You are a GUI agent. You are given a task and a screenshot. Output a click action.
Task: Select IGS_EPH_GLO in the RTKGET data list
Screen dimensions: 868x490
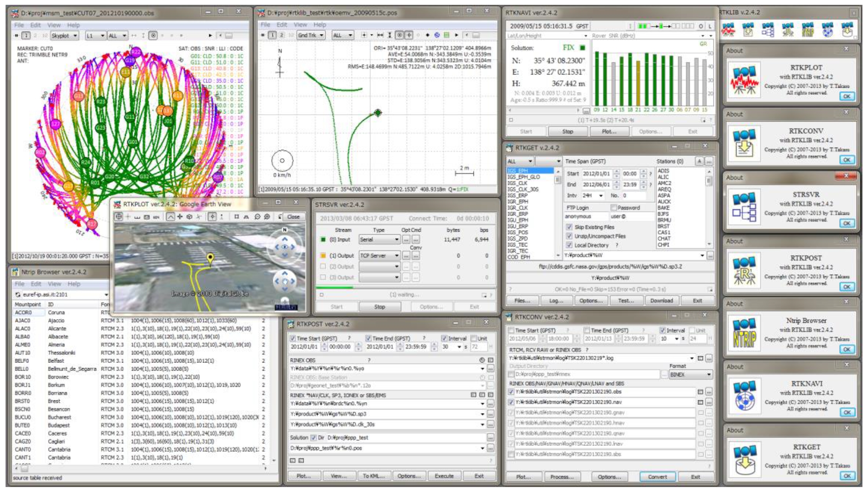click(523, 177)
